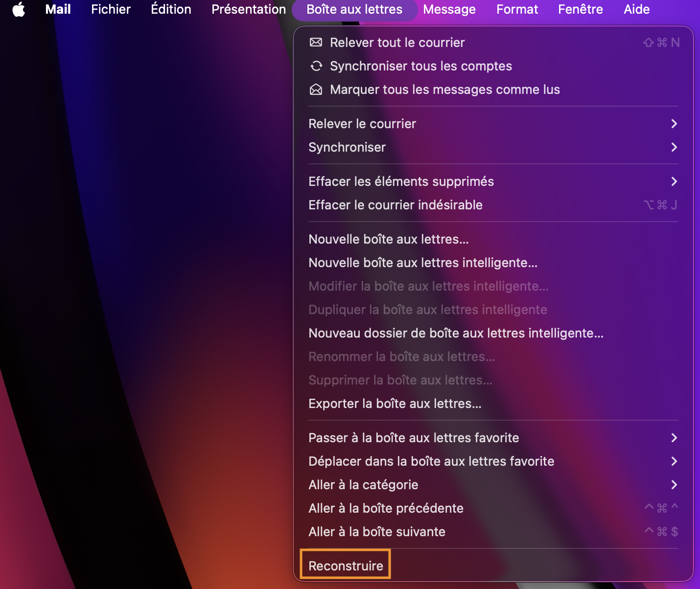Choose Marquer tous les messages comme lus
Image resolution: width=700 pixels, height=589 pixels.
[x=493, y=90]
